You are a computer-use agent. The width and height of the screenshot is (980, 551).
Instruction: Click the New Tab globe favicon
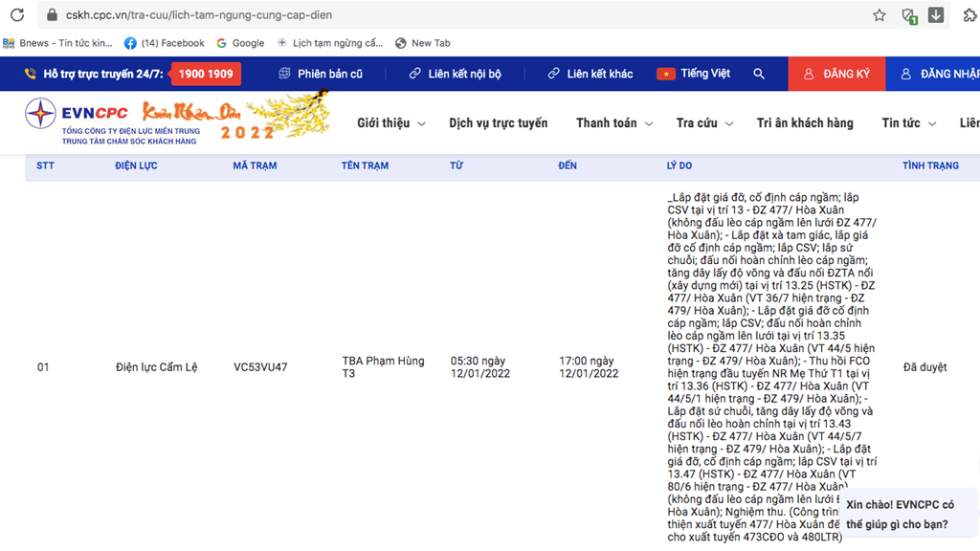(x=401, y=43)
